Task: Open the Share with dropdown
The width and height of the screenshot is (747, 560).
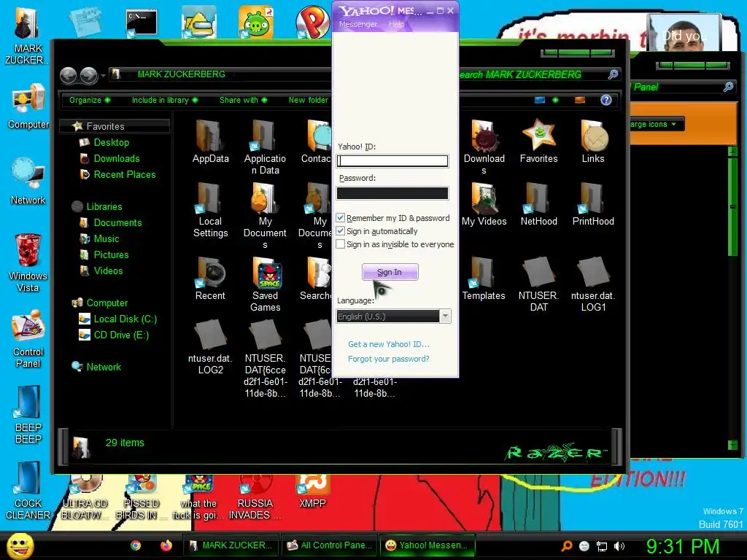Action: coord(243,100)
